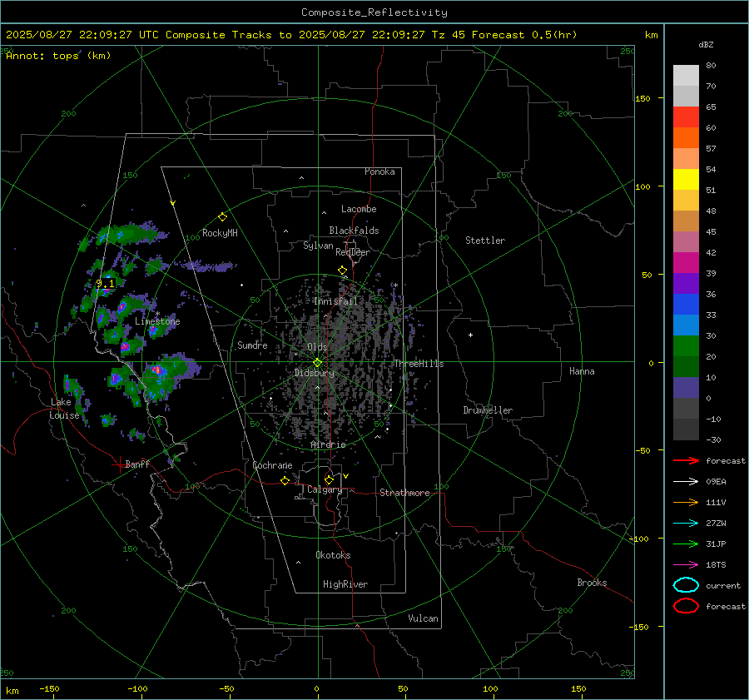Viewport: 749px width, 700px height.
Task: Click the Strathmore label
Action: point(404,493)
